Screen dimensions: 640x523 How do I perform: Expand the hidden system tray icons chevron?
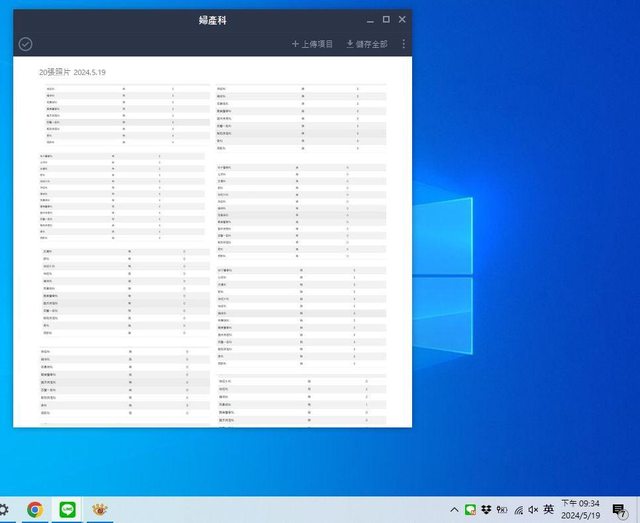[454, 509]
